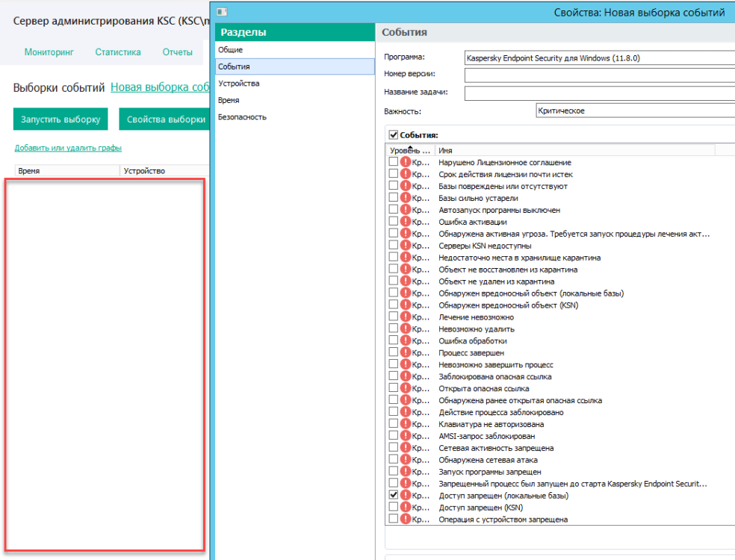This screenshot has width=735, height=560.
Task: Select the alert icon for Действие процесса заблокировано
Action: 406,412
